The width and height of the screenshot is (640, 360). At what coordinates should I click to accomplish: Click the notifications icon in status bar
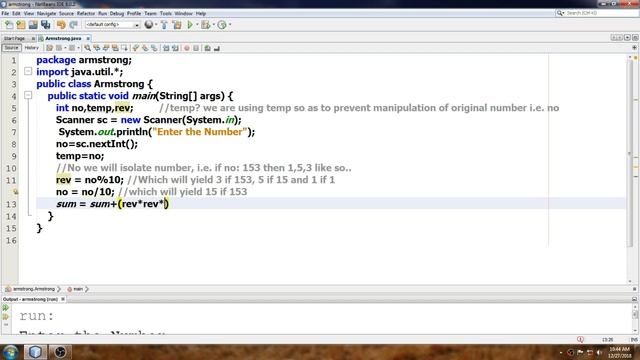[x=580, y=340]
